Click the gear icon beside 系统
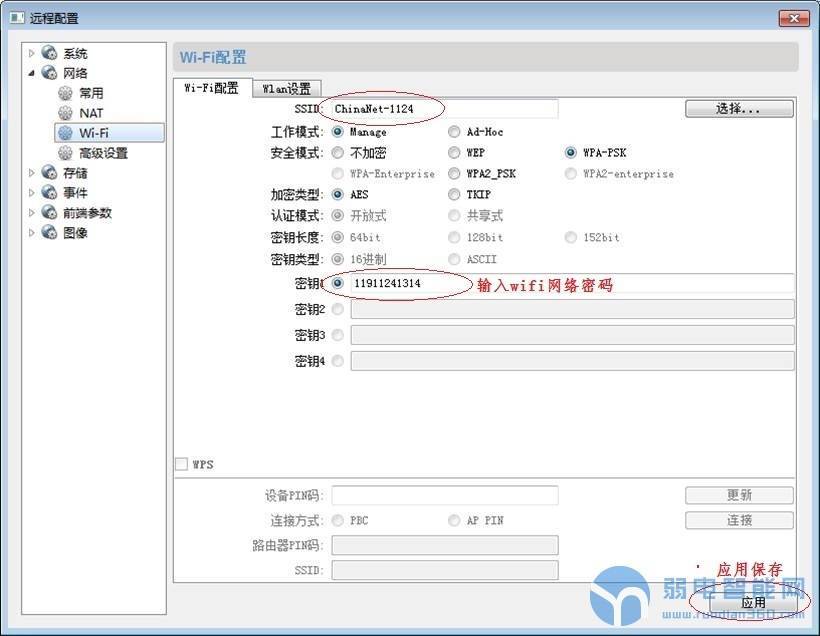The width and height of the screenshot is (820, 636). (49, 53)
